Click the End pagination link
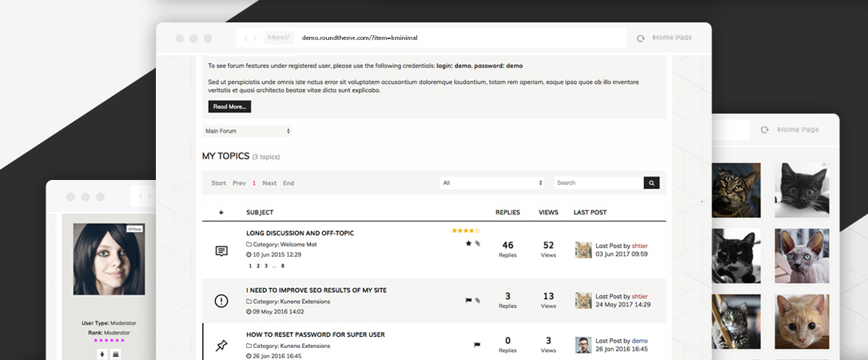The height and width of the screenshot is (360, 868). click(x=289, y=183)
